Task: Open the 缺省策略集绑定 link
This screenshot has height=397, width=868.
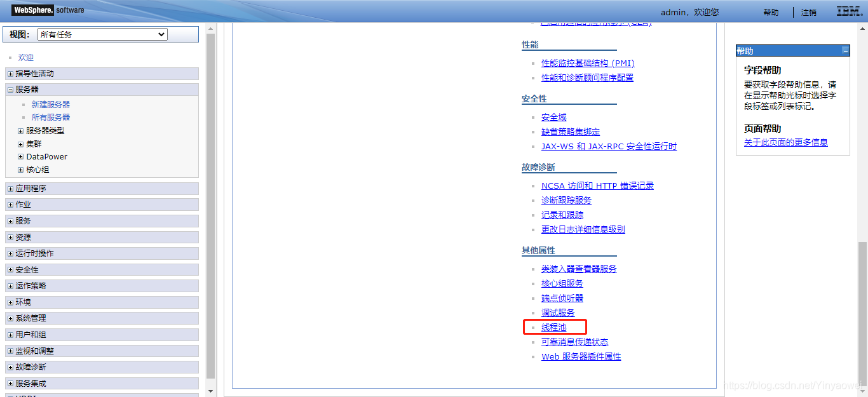Action: (571, 131)
